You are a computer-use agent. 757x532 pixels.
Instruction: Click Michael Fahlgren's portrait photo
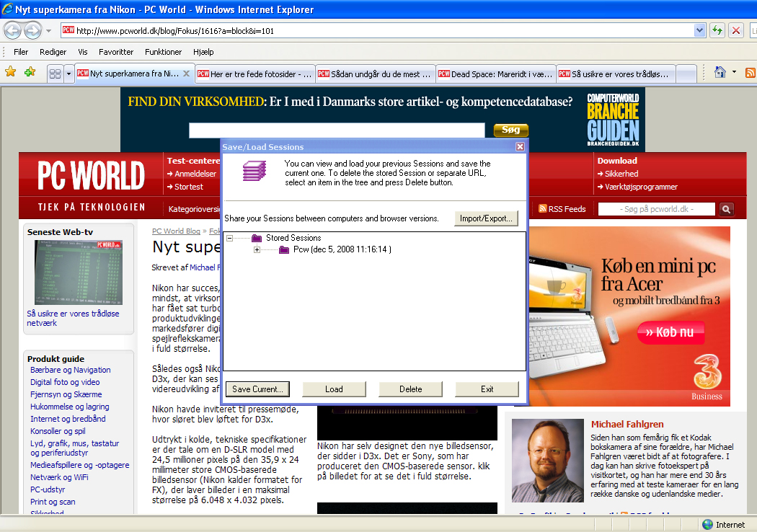(x=547, y=461)
